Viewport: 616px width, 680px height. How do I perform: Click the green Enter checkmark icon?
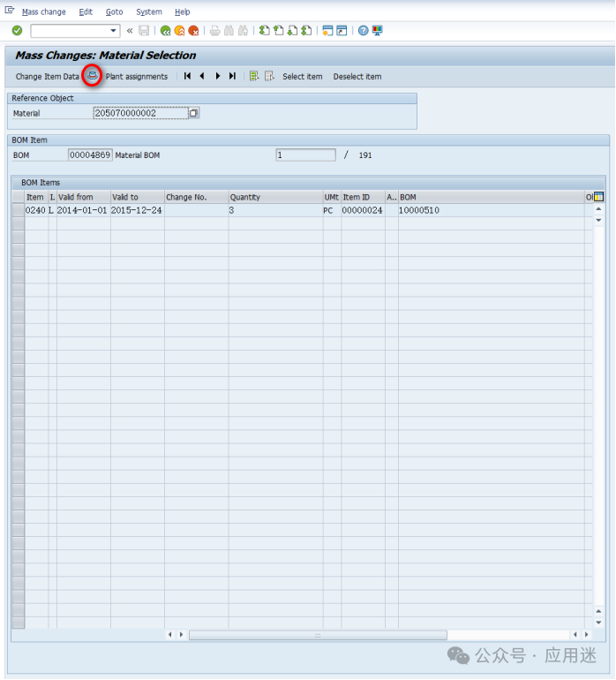click(17, 31)
